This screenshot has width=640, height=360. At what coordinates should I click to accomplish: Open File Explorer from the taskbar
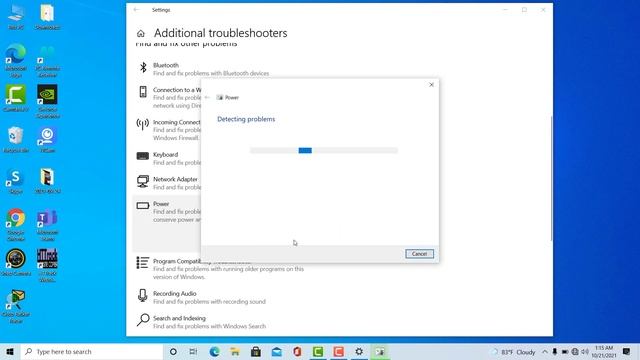(235, 351)
